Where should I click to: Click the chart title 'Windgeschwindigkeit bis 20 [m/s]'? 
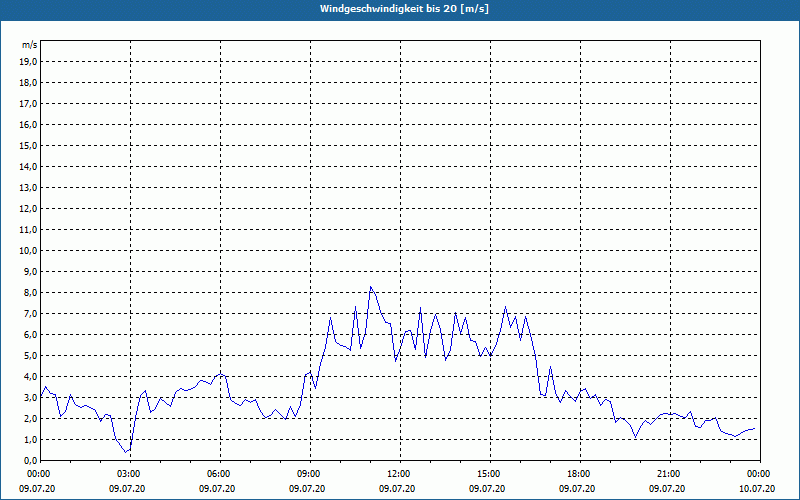click(405, 9)
